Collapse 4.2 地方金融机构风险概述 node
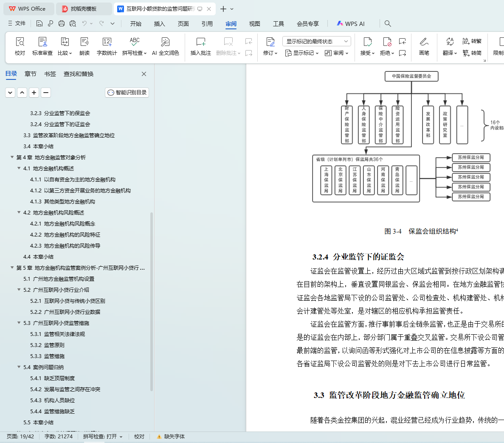Screen dimensions: 504x443 19,212
